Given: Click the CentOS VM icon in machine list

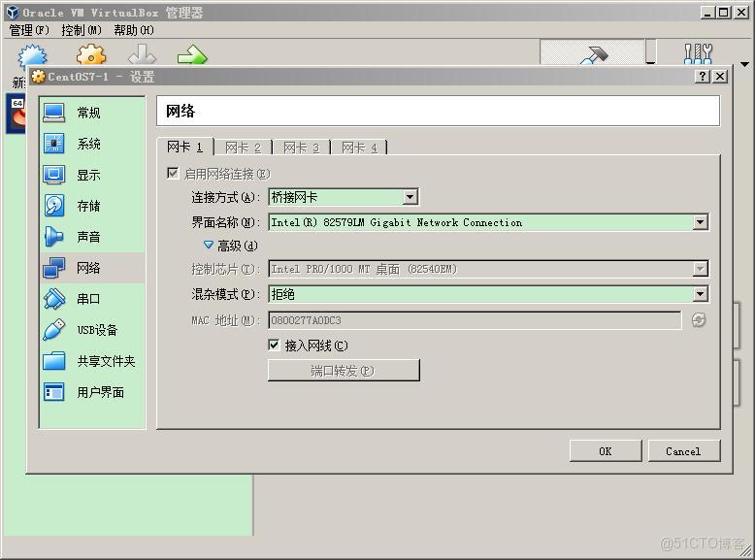Looking at the screenshot, I should 16,114.
